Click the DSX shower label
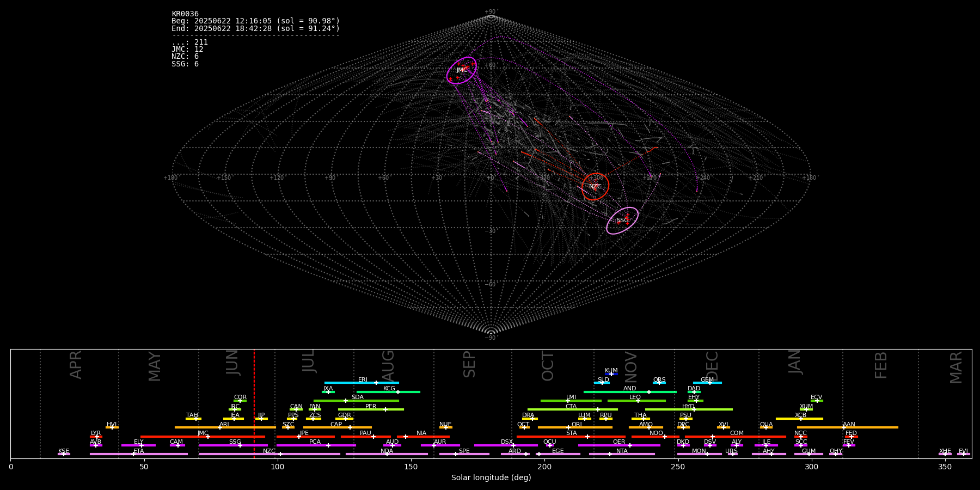Image resolution: width=980 pixels, height=490 pixels. tap(507, 442)
